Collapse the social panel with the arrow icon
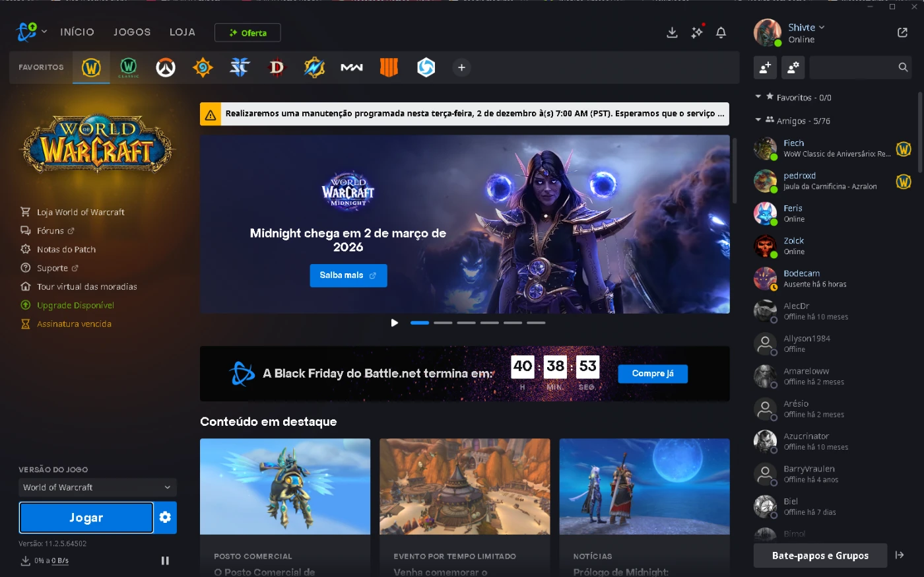The width and height of the screenshot is (924, 577). [900, 555]
